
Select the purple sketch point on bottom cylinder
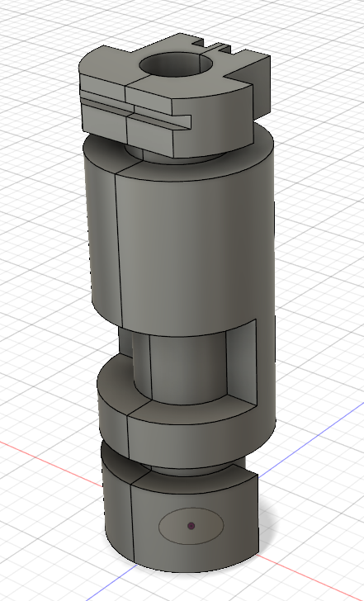click(191, 526)
